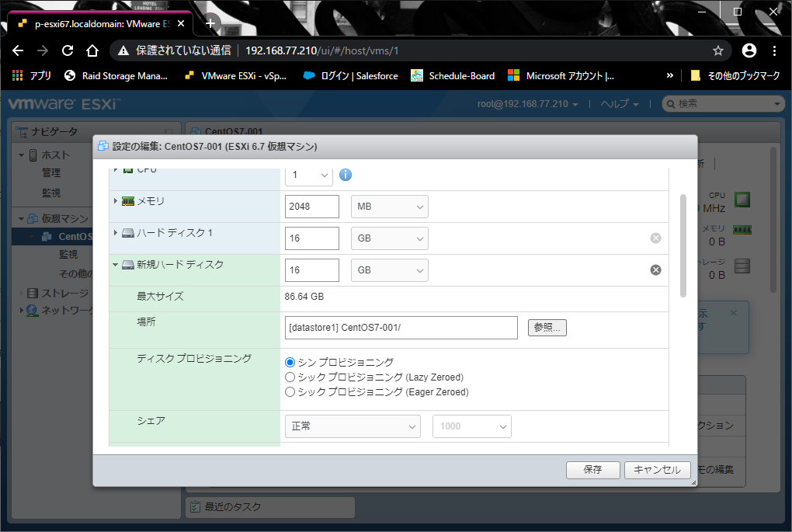Click the VMware ESXi logo
The image size is (792, 532).
(64, 104)
